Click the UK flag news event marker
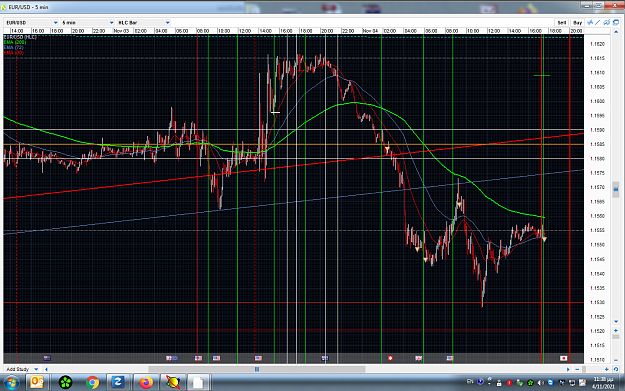625x391 pixels. (419, 358)
